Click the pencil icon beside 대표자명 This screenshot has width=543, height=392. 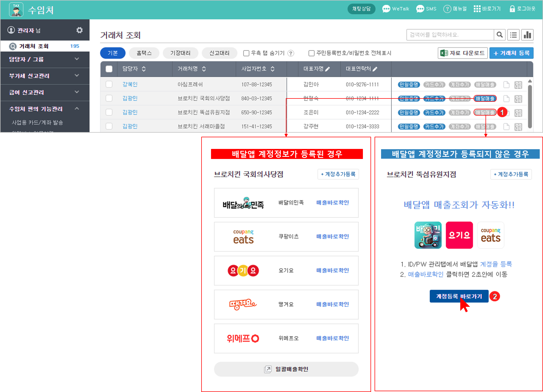click(328, 69)
